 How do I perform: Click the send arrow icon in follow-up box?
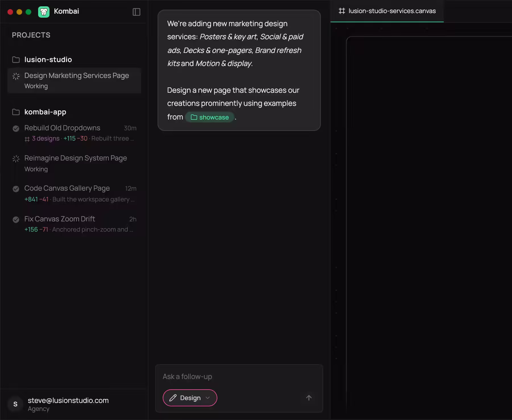point(309,398)
